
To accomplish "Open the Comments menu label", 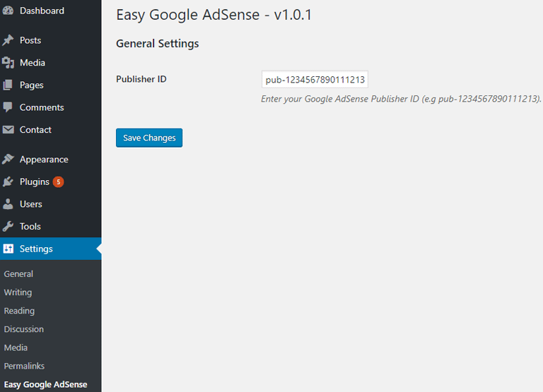I will pyautogui.click(x=42, y=107).
